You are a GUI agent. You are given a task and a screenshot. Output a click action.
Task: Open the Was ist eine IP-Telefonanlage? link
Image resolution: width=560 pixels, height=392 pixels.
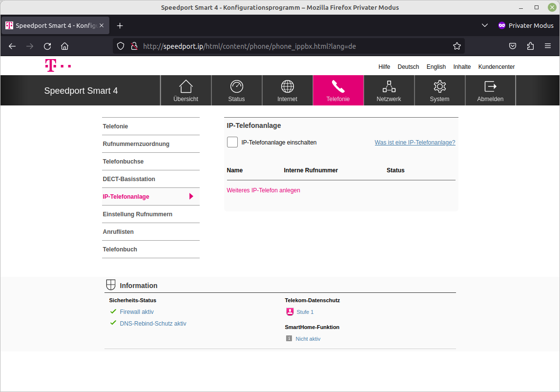(x=415, y=143)
